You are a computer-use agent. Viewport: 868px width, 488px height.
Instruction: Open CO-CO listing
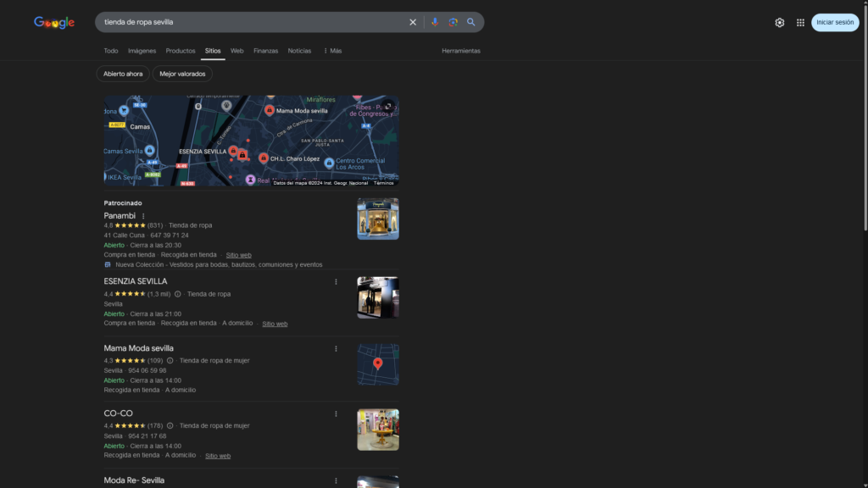118,413
